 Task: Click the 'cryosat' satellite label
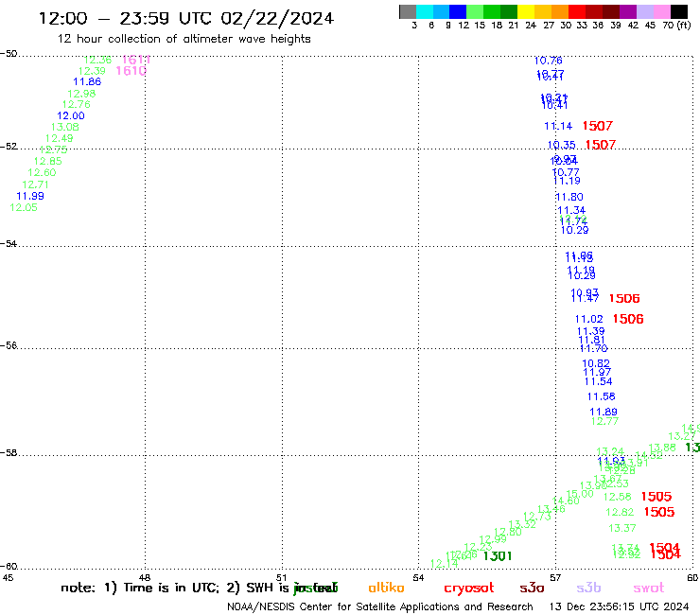click(x=469, y=589)
